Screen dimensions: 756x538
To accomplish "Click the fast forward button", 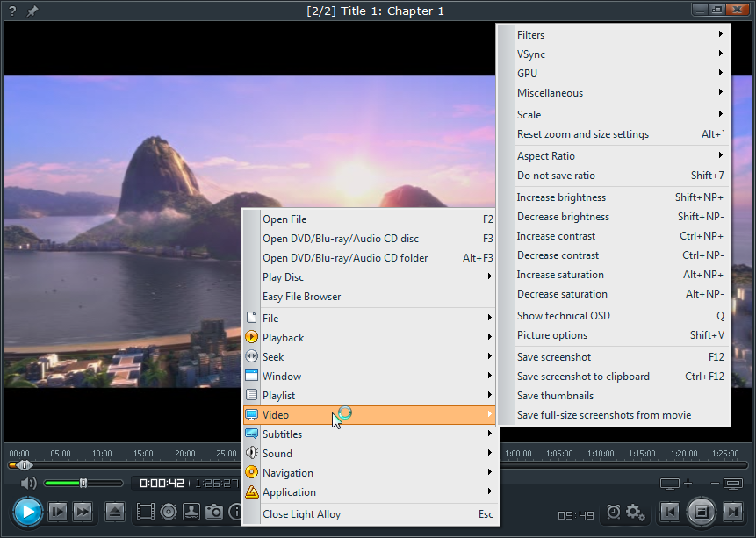I will tap(83, 512).
